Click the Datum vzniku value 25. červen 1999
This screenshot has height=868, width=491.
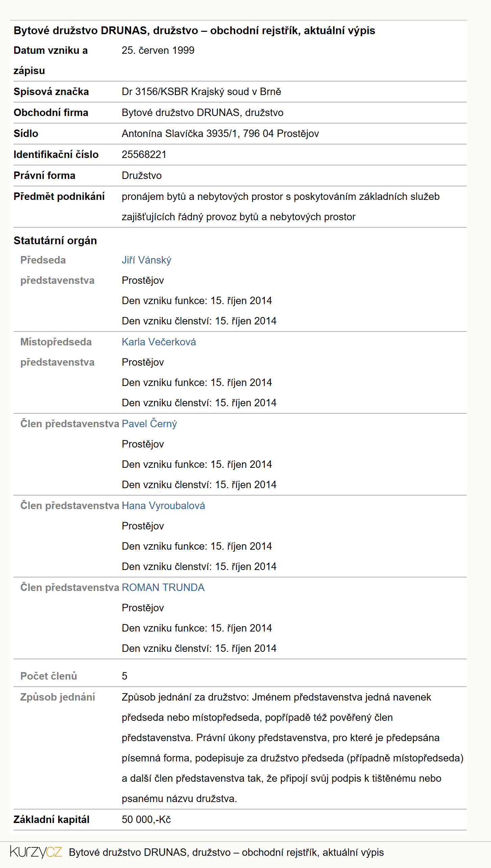pos(158,50)
